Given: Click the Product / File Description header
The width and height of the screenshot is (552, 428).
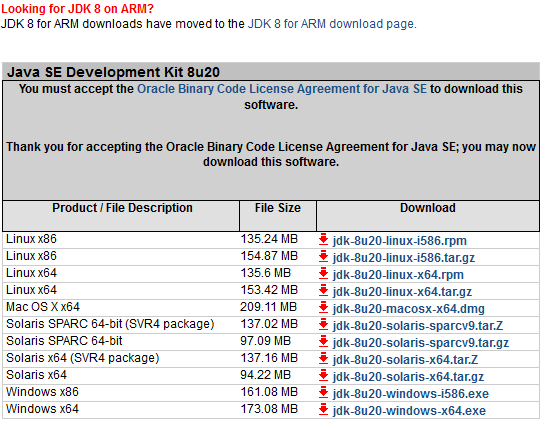Looking at the screenshot, I should coord(121,215).
